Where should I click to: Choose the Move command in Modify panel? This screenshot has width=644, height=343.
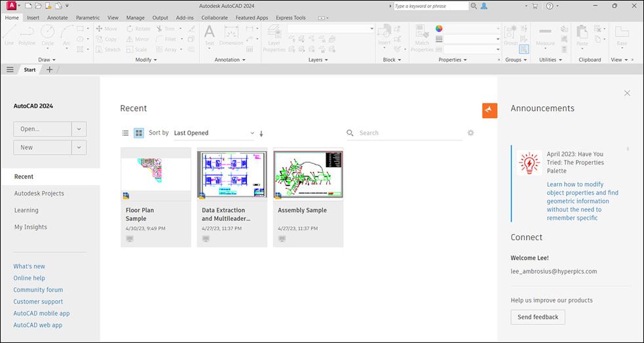(107, 29)
